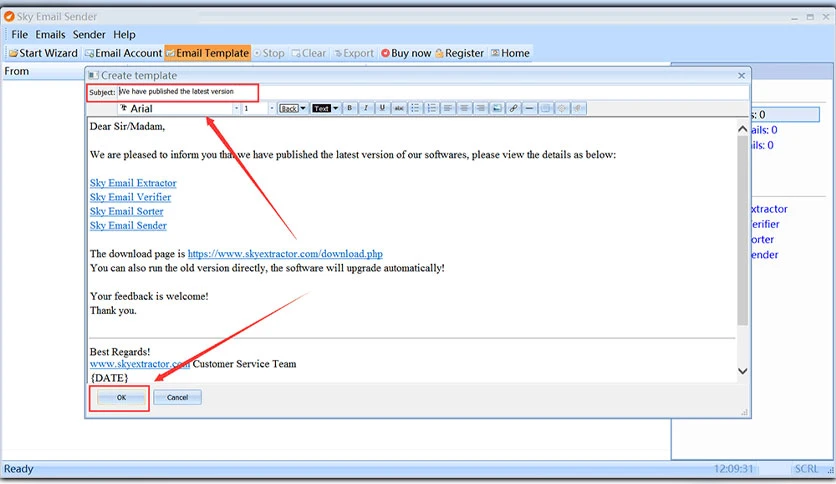Click the Clear toolbar button

pos(309,53)
